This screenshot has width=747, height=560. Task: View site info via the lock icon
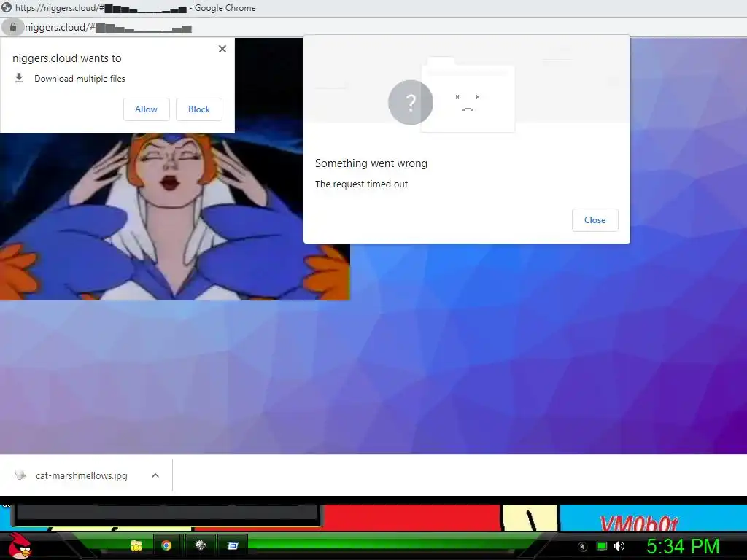point(13,27)
